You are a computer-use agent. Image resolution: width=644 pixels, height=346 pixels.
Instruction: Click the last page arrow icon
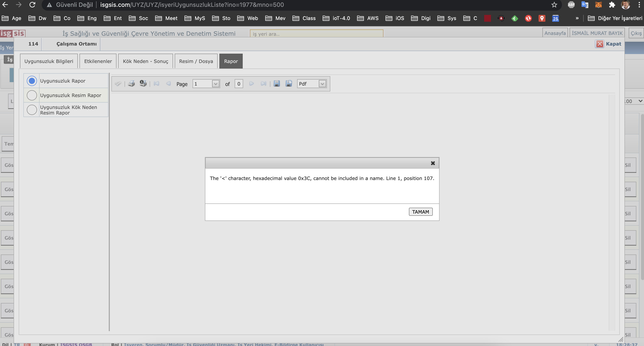[x=263, y=84]
